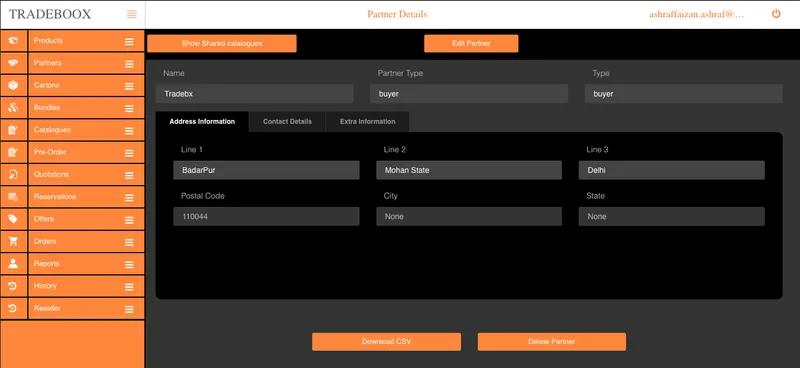The width and height of the screenshot is (800, 368).
Task: Click the History clock icon
Action: click(13, 286)
